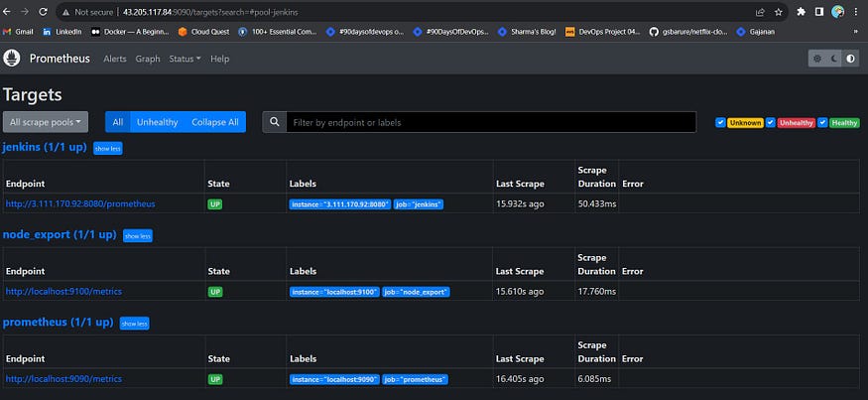868x400 pixels.
Task: Click the 15.610s ago last scrape value
Action: pyautogui.click(x=520, y=292)
